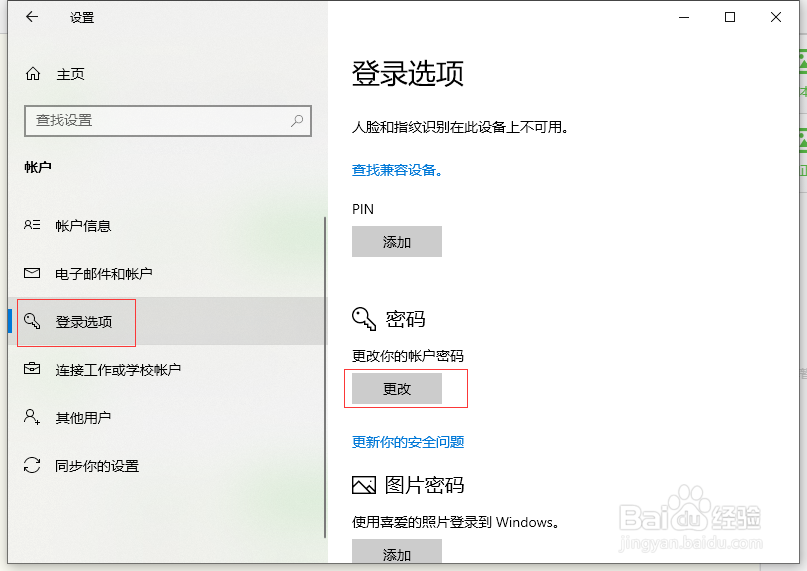
Task: Click 添加 button under 图片密码
Action: pos(397,551)
